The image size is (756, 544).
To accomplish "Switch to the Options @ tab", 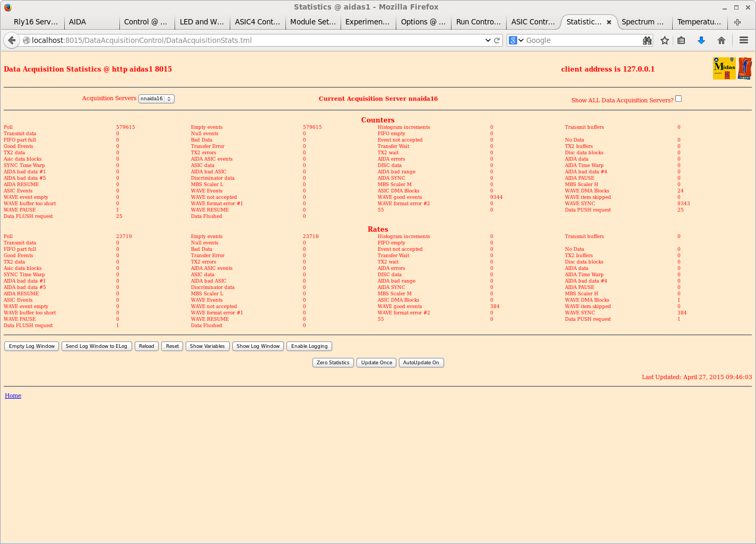I will (423, 22).
